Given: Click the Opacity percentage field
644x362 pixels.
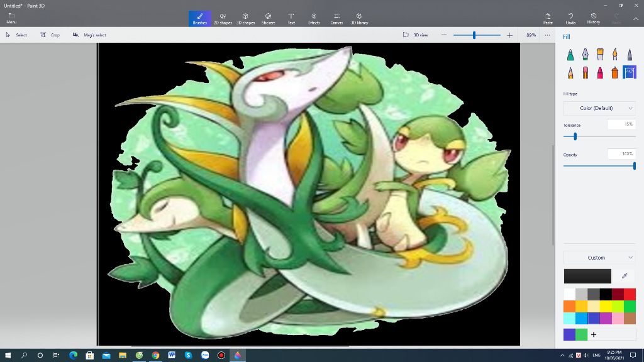Looking at the screenshot, I should click(621, 154).
